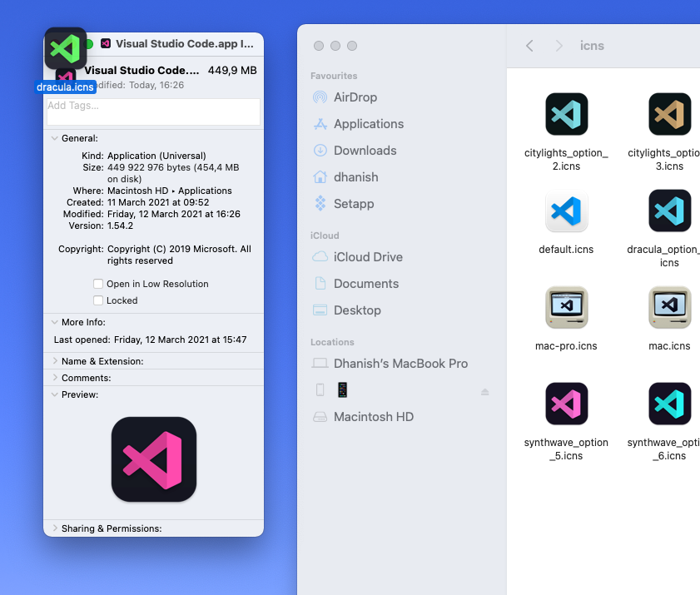Open Downloads from Finder sidebar
The width and height of the screenshot is (700, 595).
365,151
